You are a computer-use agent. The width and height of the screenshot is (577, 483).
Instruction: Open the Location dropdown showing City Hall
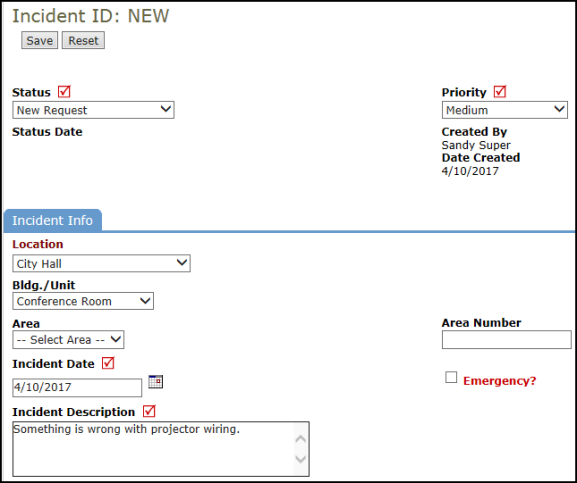[102, 263]
